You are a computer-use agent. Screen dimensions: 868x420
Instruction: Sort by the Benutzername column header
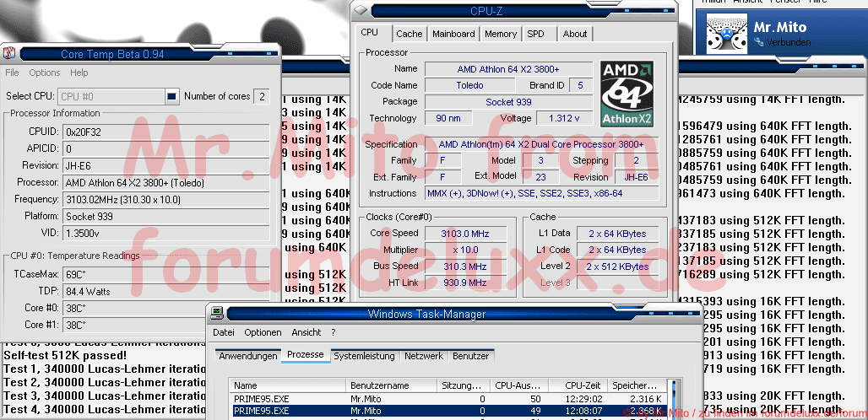(x=393, y=385)
